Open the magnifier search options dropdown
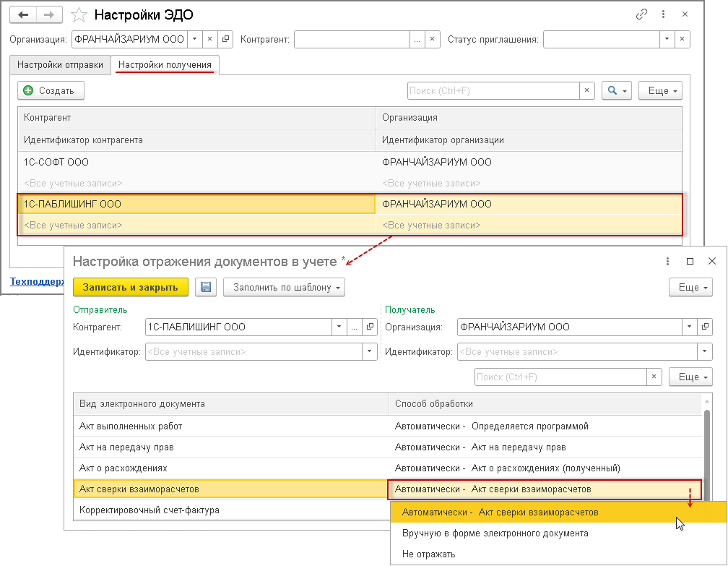The image size is (728, 566). click(617, 90)
